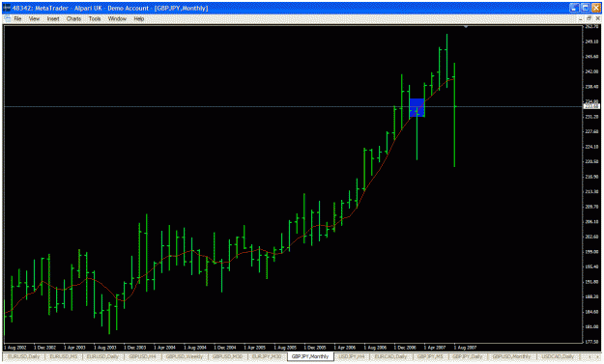Switch to the GBPUSD,M30 chart tab
Viewport: 604px width, 364px height.
pos(227,356)
